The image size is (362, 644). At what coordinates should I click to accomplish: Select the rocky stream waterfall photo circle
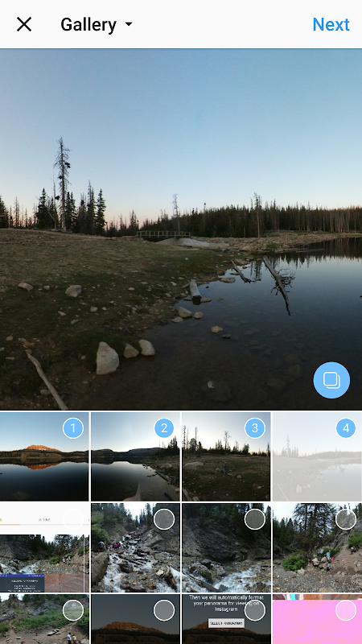(164, 519)
